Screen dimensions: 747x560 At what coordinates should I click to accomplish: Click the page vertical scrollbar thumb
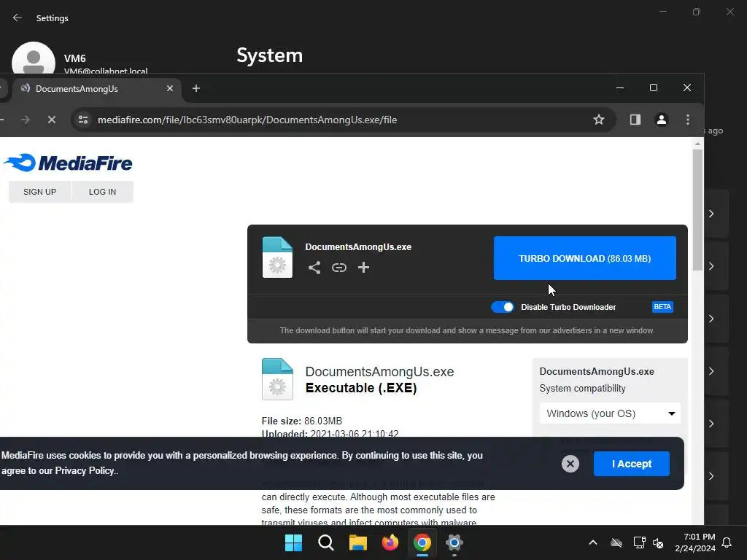pos(697,209)
